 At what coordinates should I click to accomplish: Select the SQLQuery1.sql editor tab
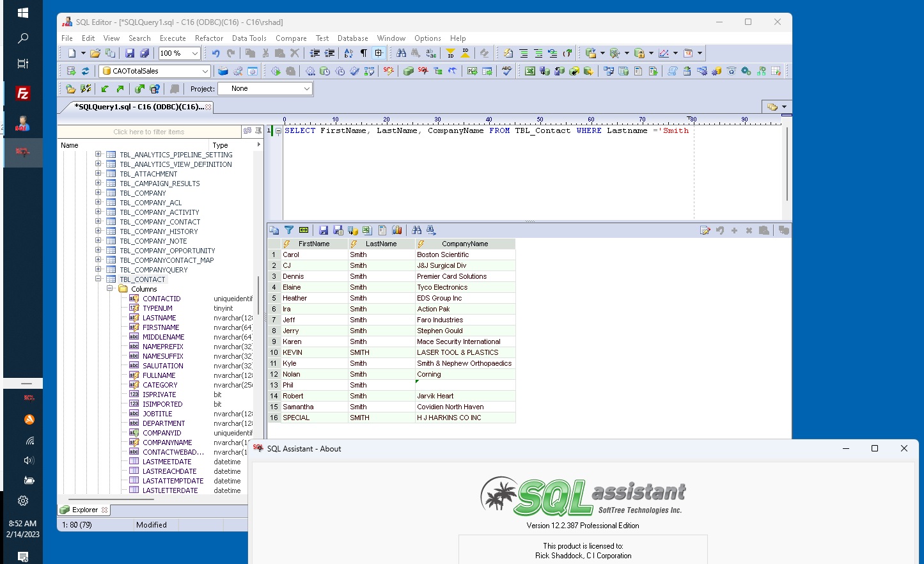(139, 107)
